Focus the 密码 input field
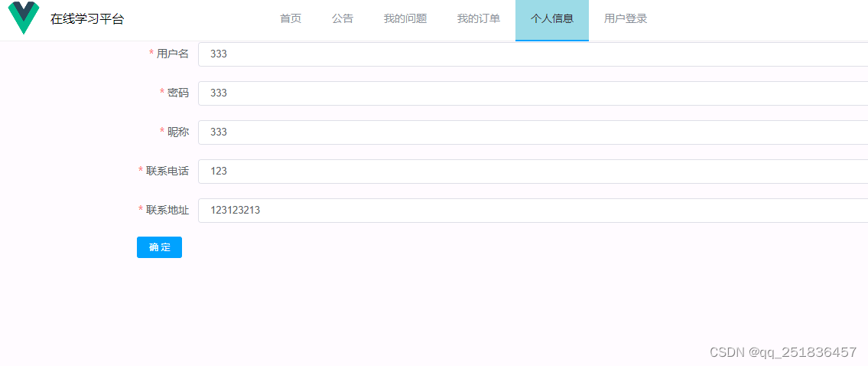 533,93
